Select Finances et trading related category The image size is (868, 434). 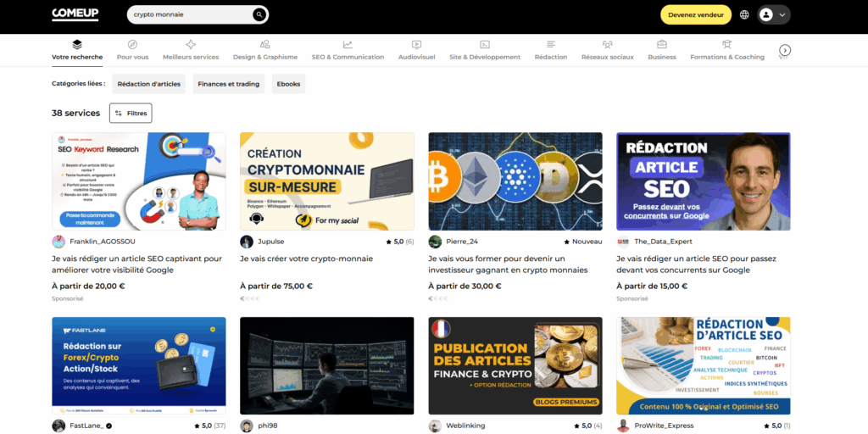[229, 84]
